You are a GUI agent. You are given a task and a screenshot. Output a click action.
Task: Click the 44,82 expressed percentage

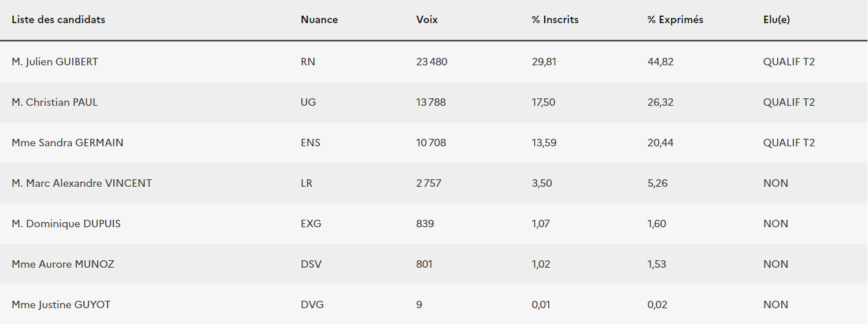tap(660, 62)
